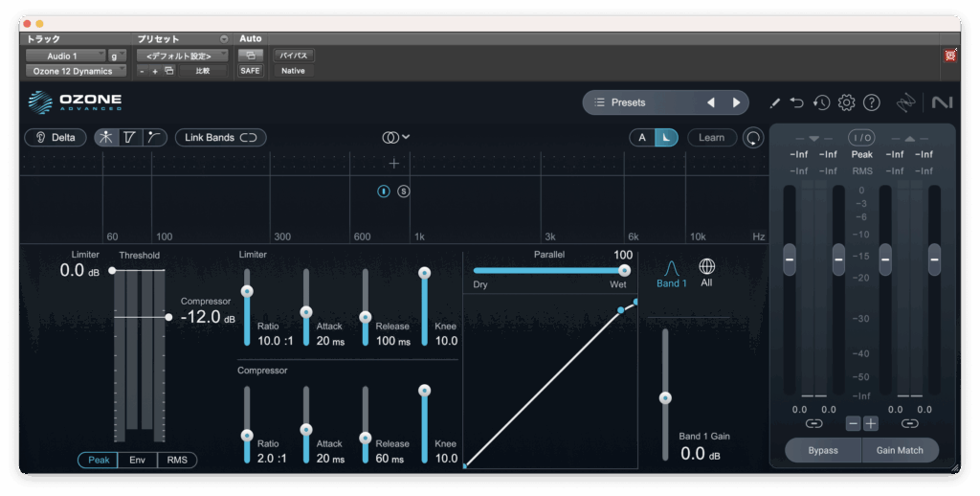
Task: Open the settings gear in Ozone header
Action: (846, 102)
